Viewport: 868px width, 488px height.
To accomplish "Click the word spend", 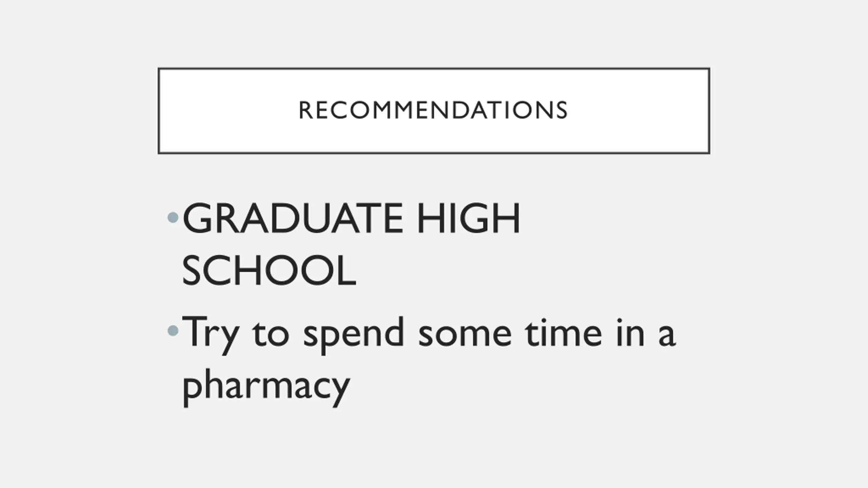I will point(354,334).
